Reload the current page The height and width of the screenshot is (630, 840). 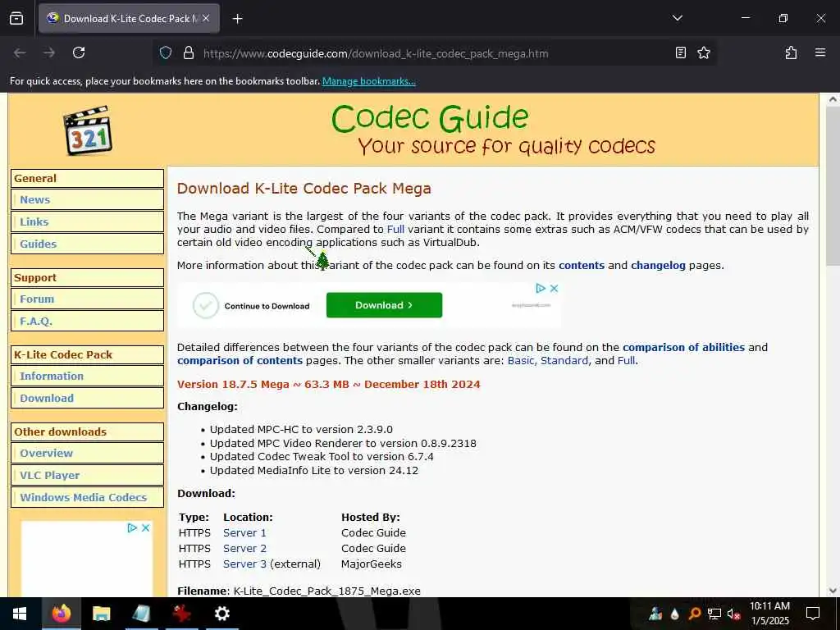click(79, 52)
